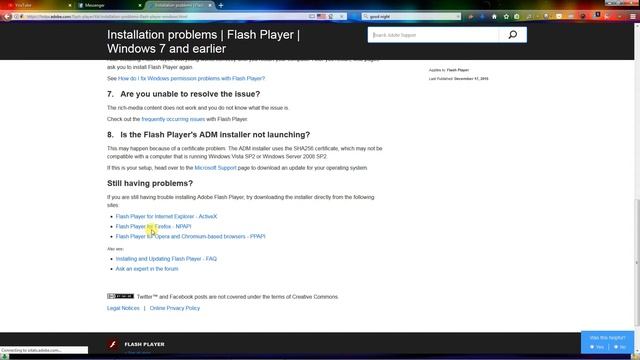Open Flash Player for Internet Explorer - ActiveX
640x360 pixels.
click(166, 216)
